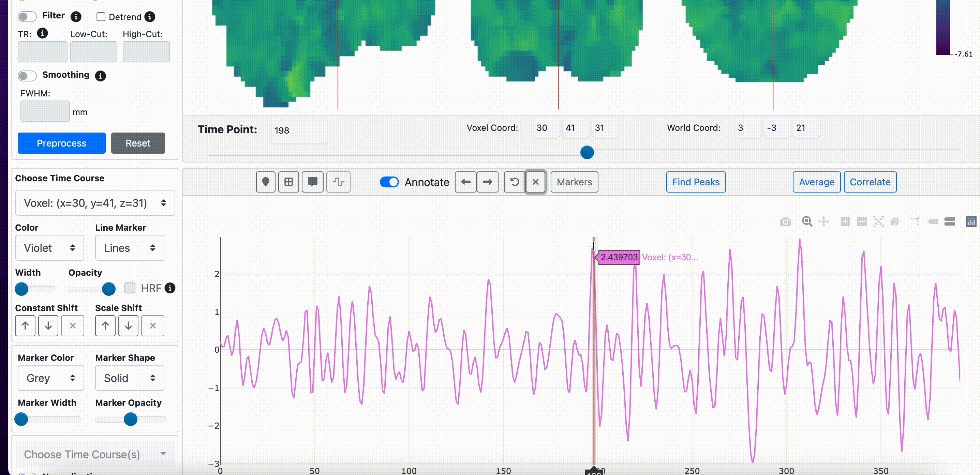
Task: Open the Violet color dropdown
Action: 49,248
